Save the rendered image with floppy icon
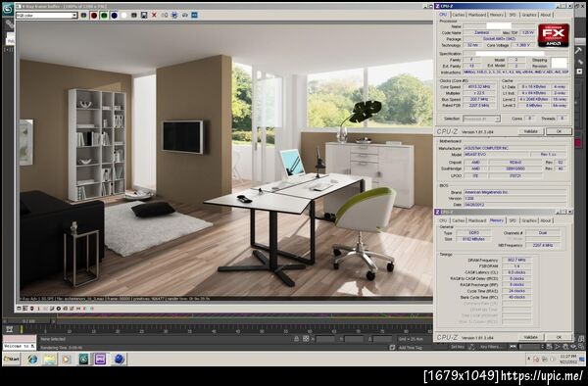Screen dimensions: 588x386 coord(144,15)
